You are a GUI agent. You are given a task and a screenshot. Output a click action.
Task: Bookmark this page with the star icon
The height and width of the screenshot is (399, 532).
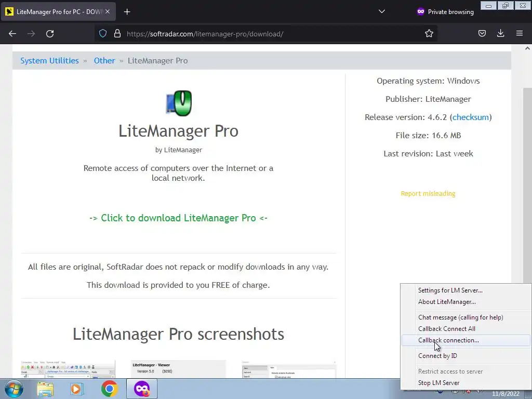(429, 33)
